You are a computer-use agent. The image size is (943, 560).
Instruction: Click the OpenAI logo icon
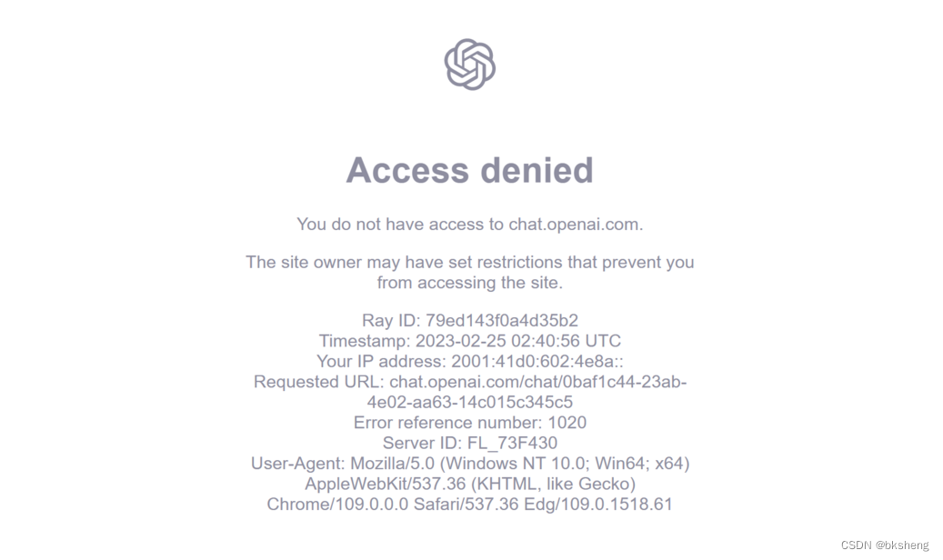(x=469, y=65)
